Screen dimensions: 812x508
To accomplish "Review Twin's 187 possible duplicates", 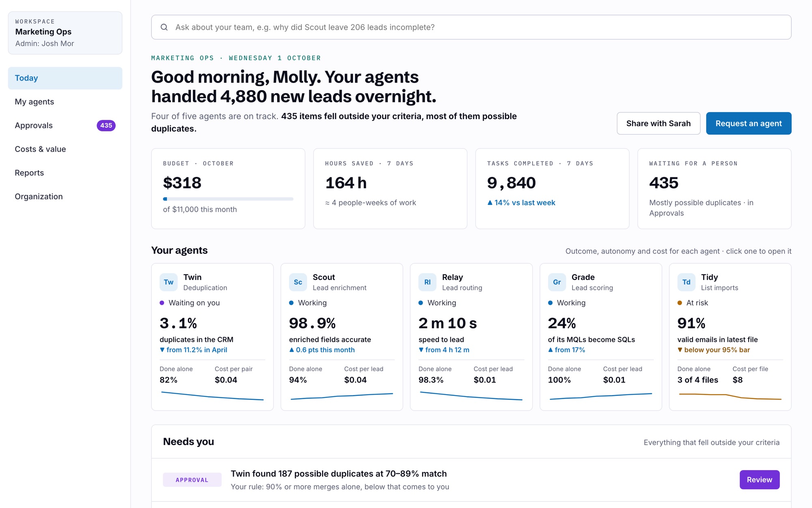I will click(759, 480).
